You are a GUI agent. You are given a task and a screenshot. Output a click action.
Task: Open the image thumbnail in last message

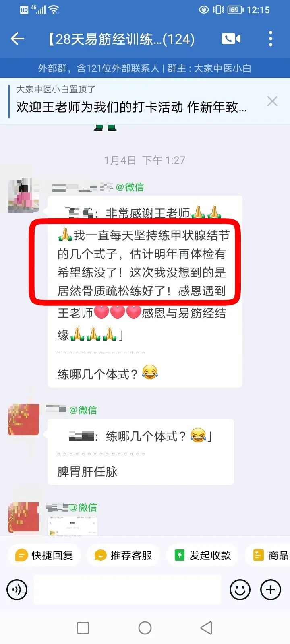73,526
